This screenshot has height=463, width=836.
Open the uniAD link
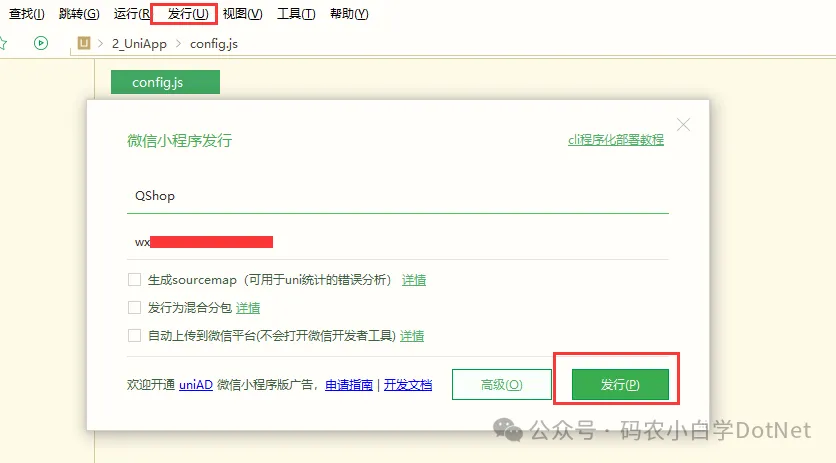point(196,385)
